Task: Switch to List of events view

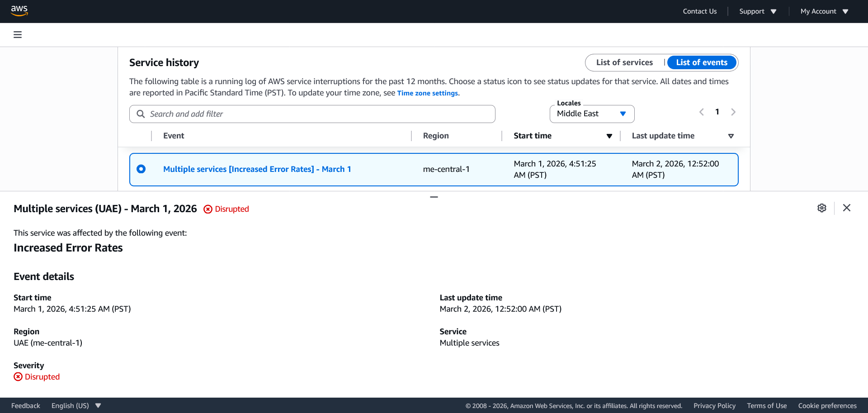Action: pos(701,62)
